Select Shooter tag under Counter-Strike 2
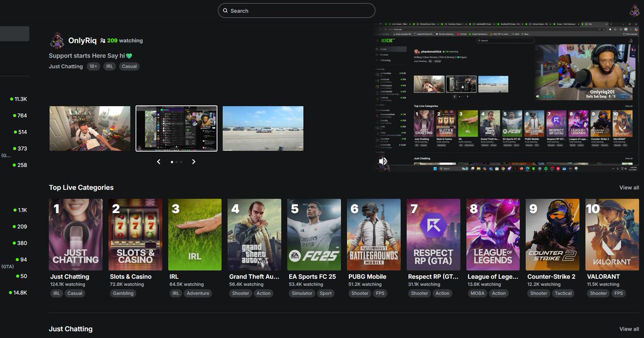The width and height of the screenshot is (644, 338). click(539, 293)
